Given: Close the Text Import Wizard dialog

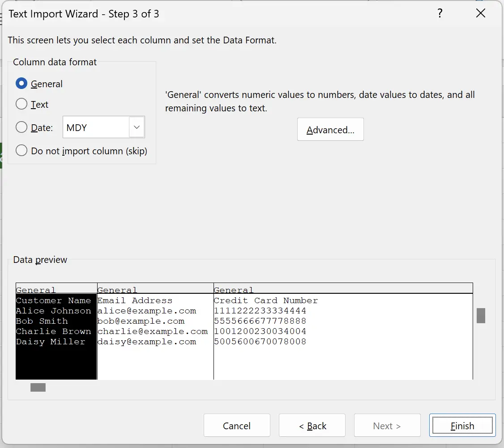Looking at the screenshot, I should (481, 13).
